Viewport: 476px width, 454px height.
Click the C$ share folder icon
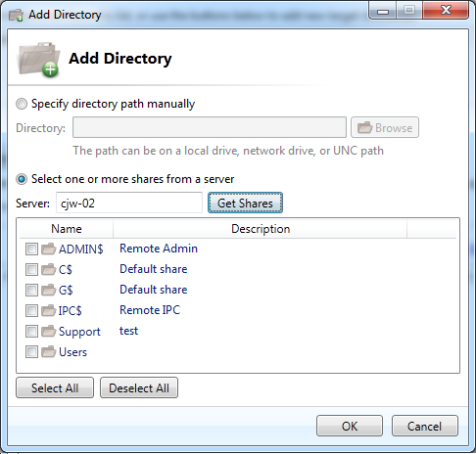pyautogui.click(x=49, y=269)
